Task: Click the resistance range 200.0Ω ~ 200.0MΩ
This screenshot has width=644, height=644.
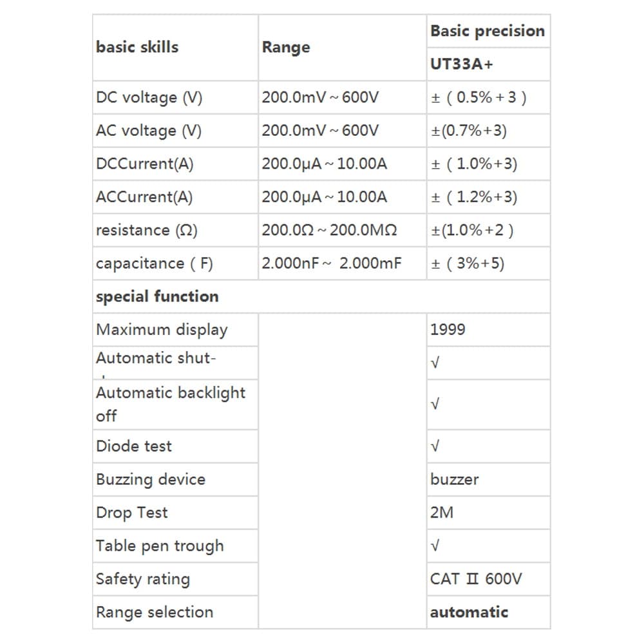Action: 329,231
